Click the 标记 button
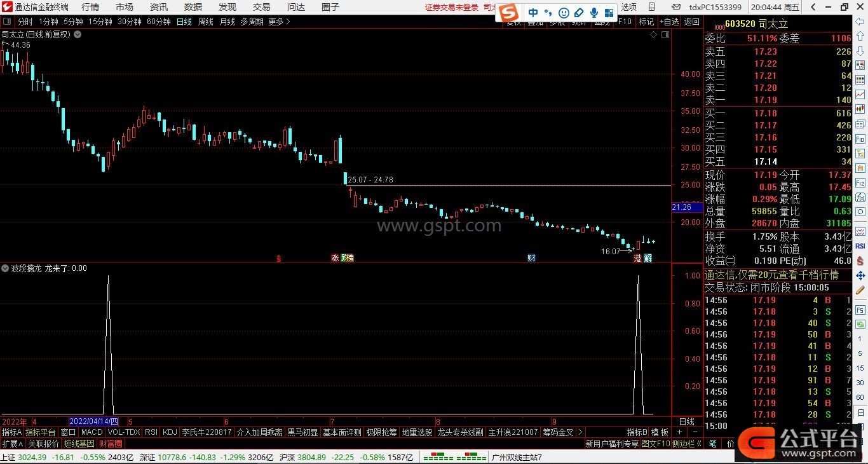The width and height of the screenshot is (868, 464). [x=646, y=22]
